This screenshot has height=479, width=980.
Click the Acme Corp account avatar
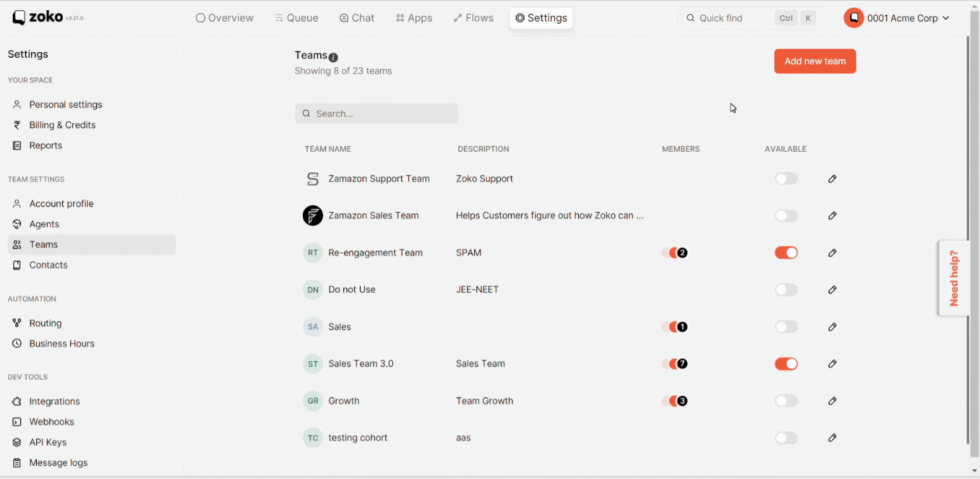pos(854,18)
